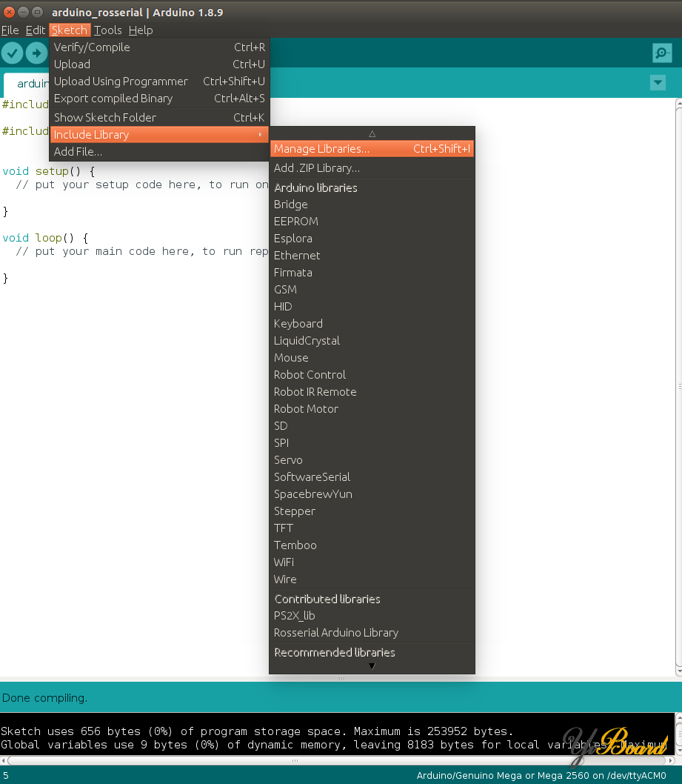Include the Robot Motor library

click(372, 408)
